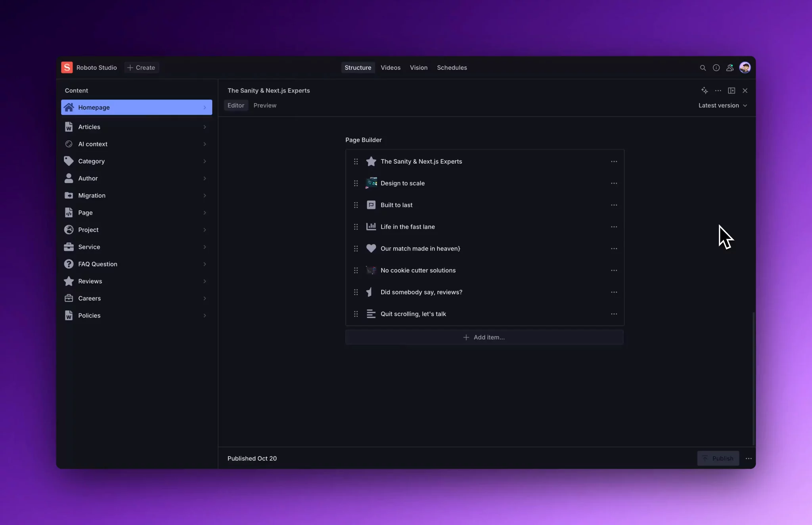Click the AI sparkle icon in the document header

(x=705, y=91)
